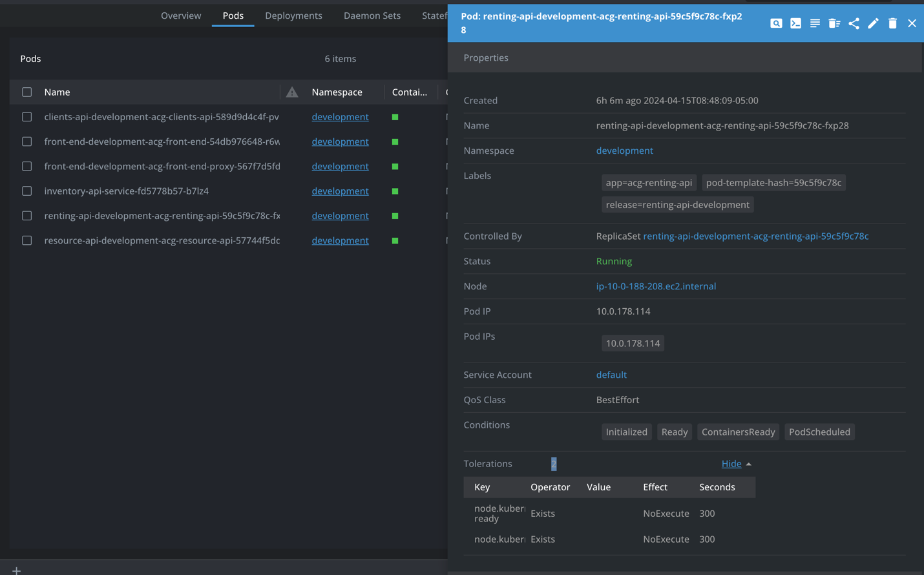Open development namespace link of inventory-api-service row
The image size is (924, 575).
pyautogui.click(x=340, y=191)
